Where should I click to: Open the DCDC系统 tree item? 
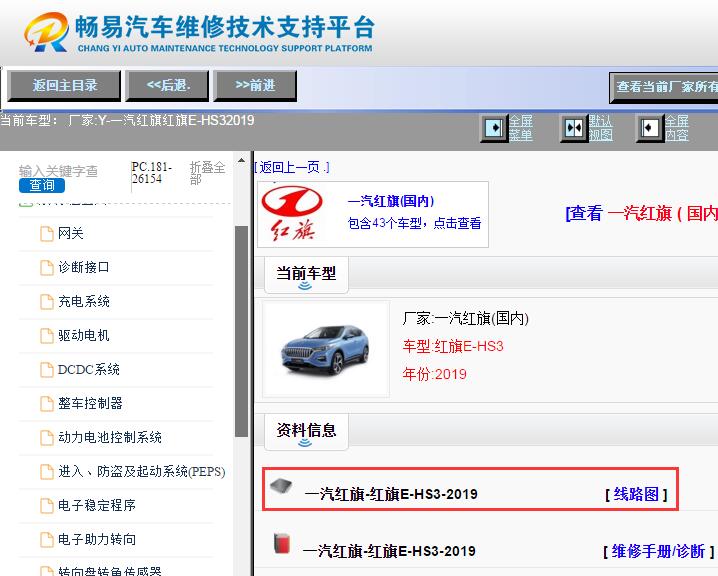[x=89, y=370]
